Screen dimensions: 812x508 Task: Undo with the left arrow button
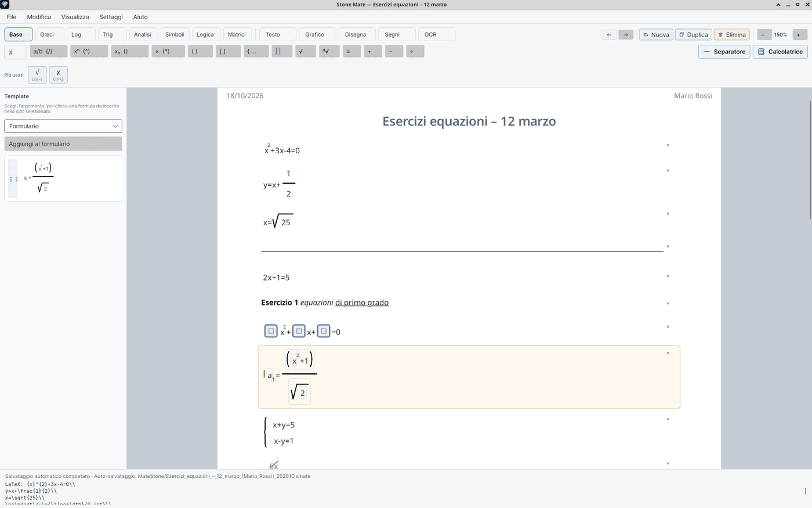click(609, 35)
